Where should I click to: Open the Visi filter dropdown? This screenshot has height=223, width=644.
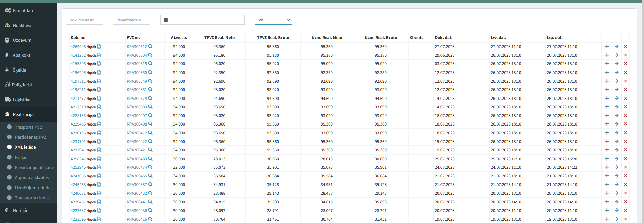pos(273,20)
